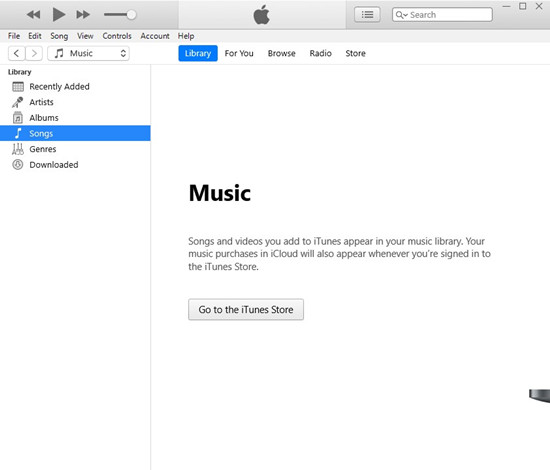Image resolution: width=550 pixels, height=470 pixels.
Task: Switch to the Store tab
Action: click(355, 53)
